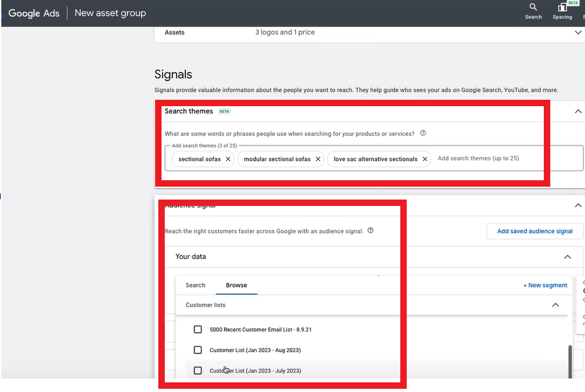Open the Spacing beta icon in header
The height and width of the screenshot is (392, 585).
(562, 8)
